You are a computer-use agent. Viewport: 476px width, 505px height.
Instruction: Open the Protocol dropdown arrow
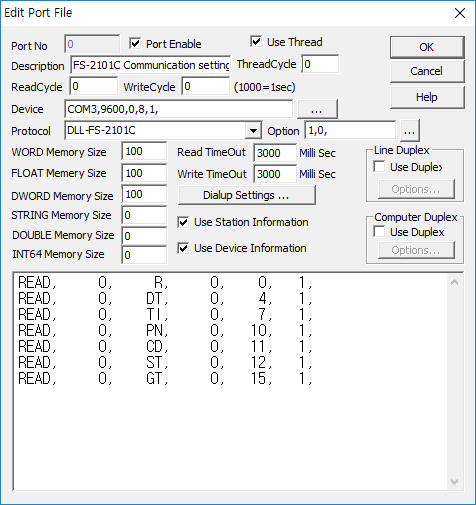tap(253, 131)
